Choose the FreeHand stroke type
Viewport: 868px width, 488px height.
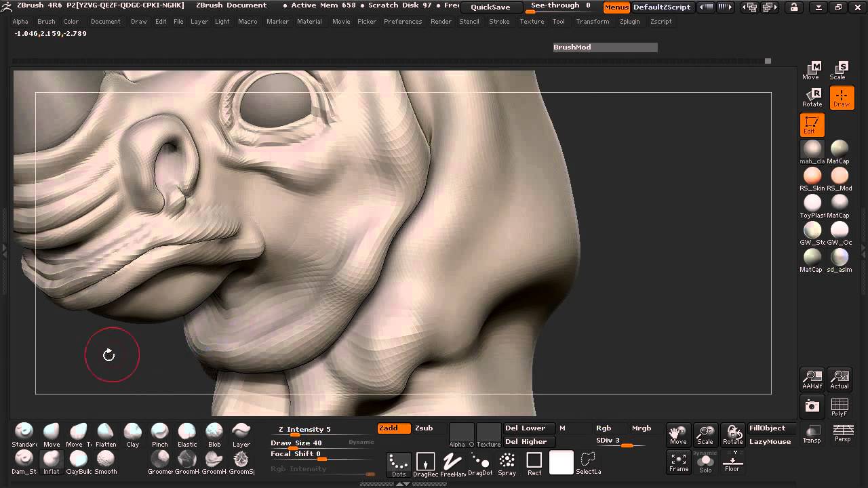pyautogui.click(x=453, y=464)
